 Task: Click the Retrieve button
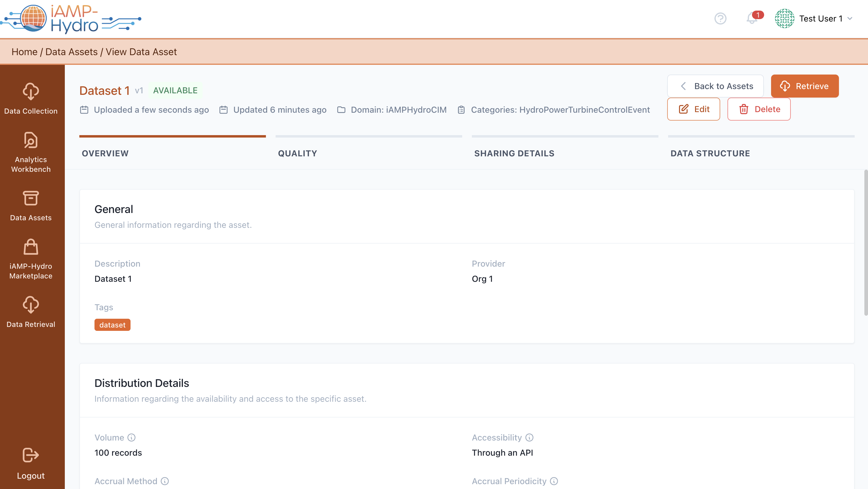point(804,86)
